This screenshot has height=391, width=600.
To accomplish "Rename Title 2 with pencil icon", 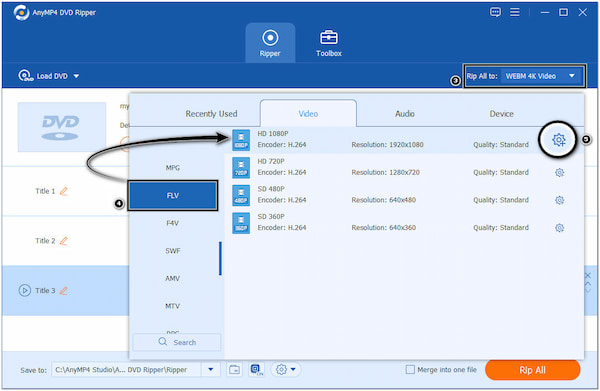I will click(64, 241).
